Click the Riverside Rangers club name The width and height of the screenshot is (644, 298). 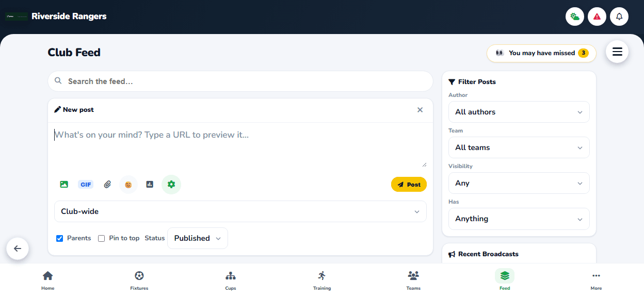(x=69, y=16)
